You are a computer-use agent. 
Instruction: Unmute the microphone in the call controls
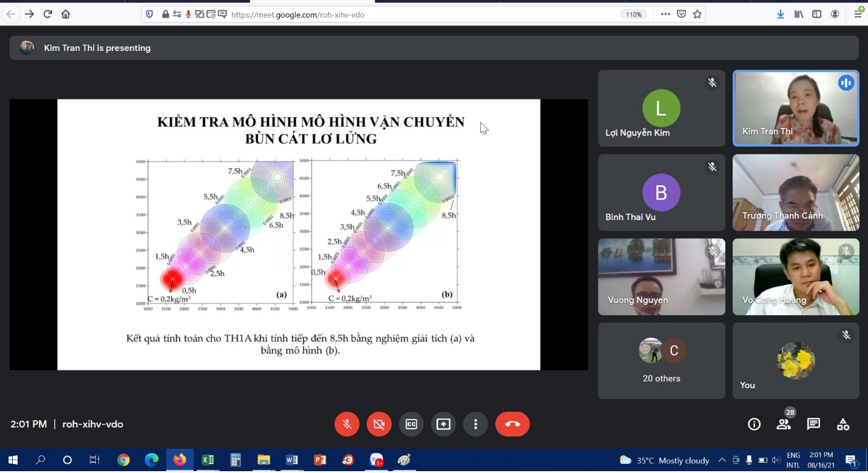[x=347, y=424]
